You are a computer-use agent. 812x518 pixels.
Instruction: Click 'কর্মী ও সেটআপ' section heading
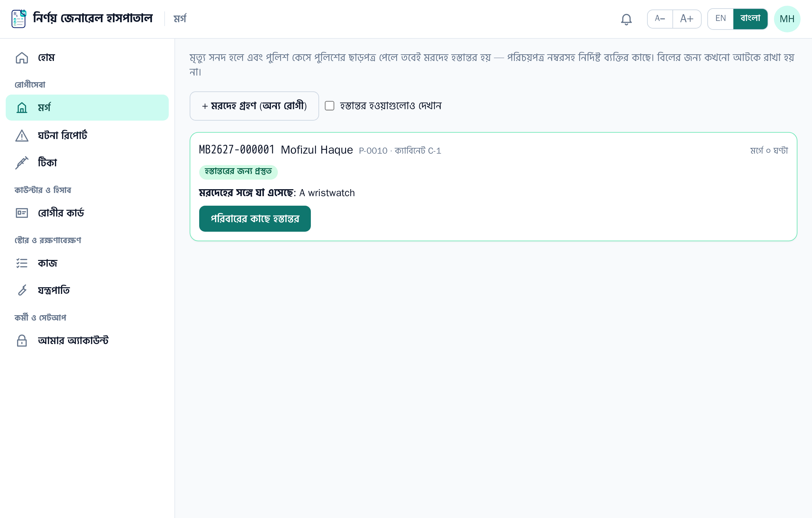point(41,318)
